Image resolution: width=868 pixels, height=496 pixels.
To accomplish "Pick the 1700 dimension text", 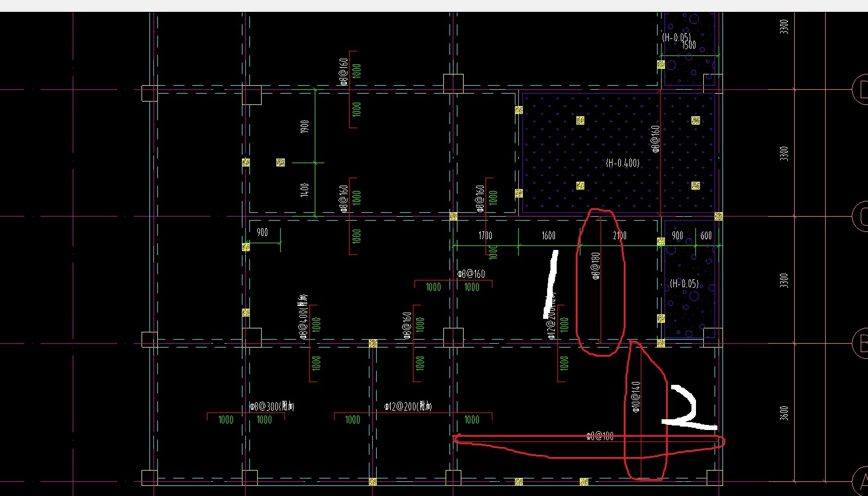I will pyautogui.click(x=485, y=236).
